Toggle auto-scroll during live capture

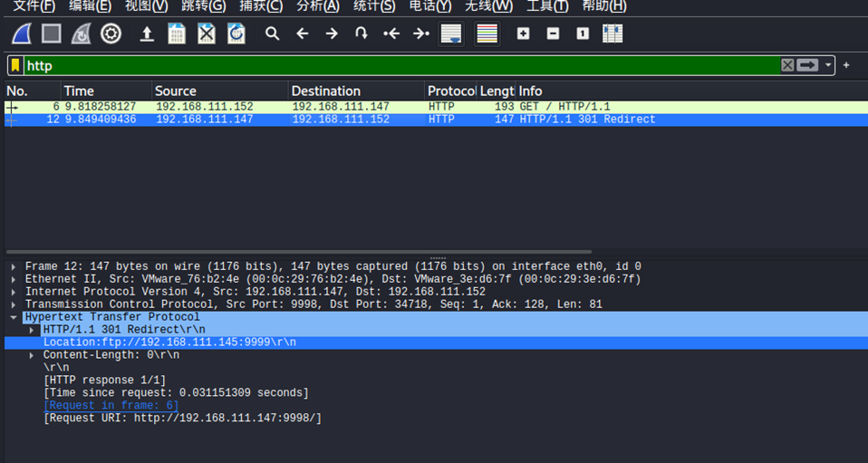[x=451, y=34]
